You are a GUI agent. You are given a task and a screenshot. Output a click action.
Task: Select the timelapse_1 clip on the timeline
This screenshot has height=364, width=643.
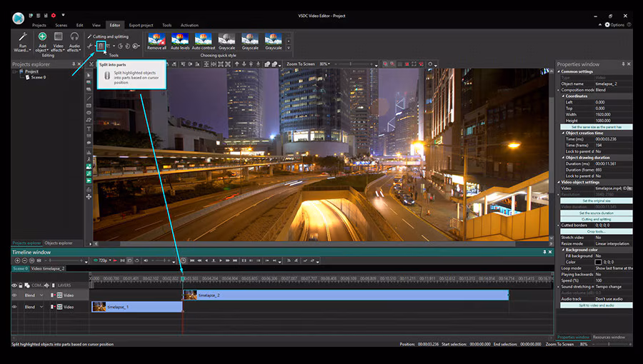tap(139, 307)
